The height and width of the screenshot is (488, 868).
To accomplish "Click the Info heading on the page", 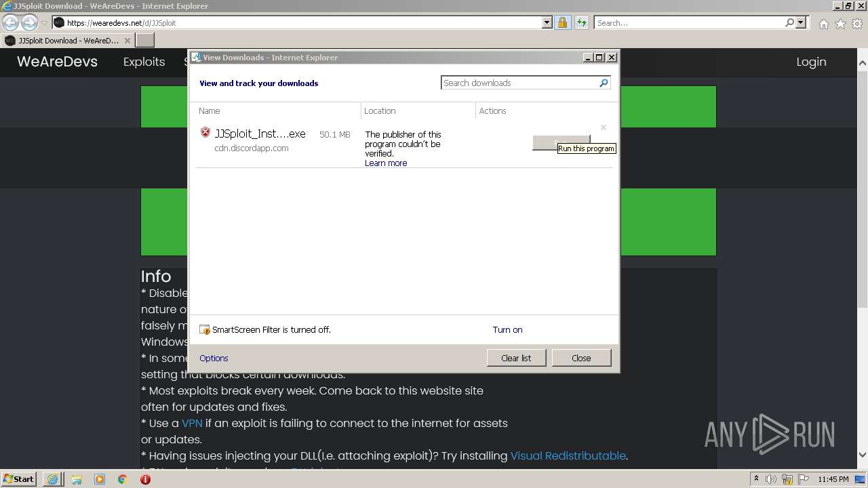I will point(156,277).
